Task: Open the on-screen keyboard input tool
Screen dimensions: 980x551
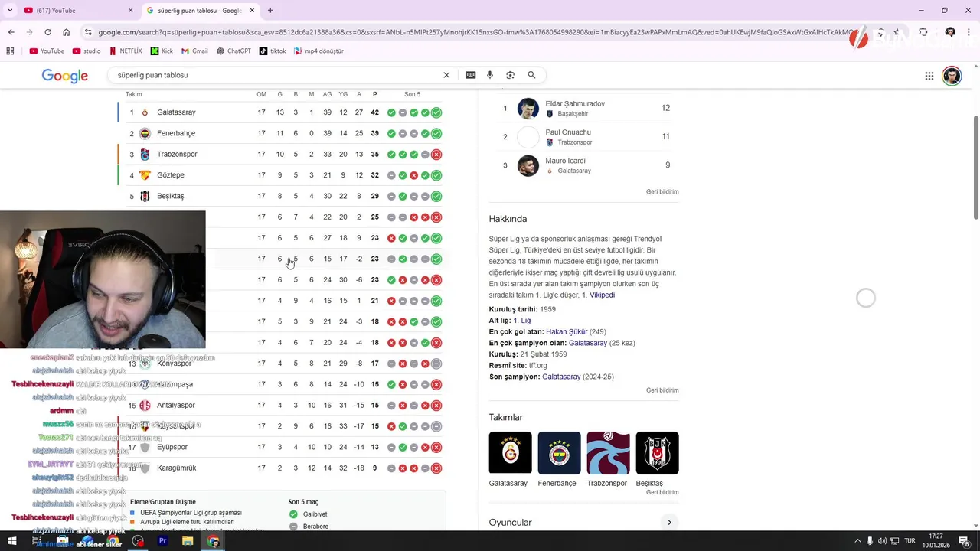Action: click(470, 75)
